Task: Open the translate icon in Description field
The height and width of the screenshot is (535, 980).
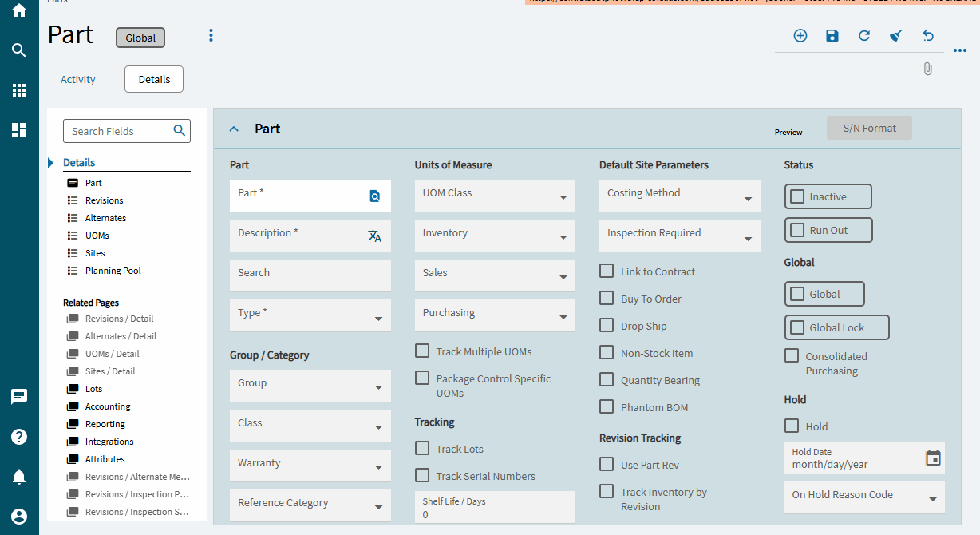Action: click(x=375, y=235)
